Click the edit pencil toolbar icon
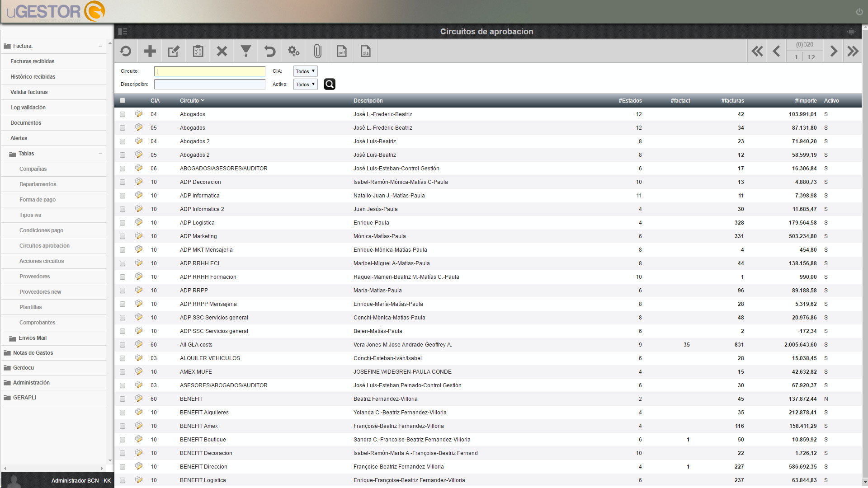The width and height of the screenshot is (868, 488). tap(174, 51)
